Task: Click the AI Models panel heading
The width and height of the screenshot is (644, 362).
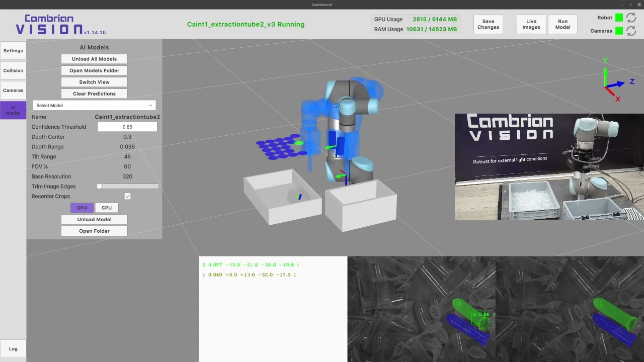Action: coord(94,47)
